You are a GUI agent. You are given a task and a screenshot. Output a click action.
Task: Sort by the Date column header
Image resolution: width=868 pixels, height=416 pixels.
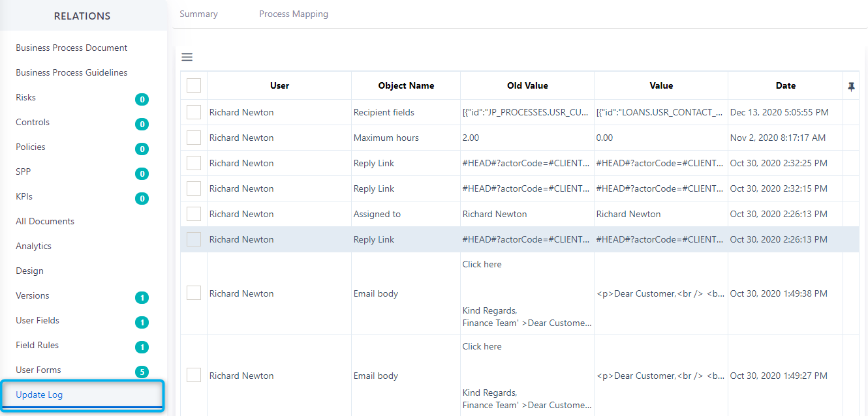[x=785, y=85]
